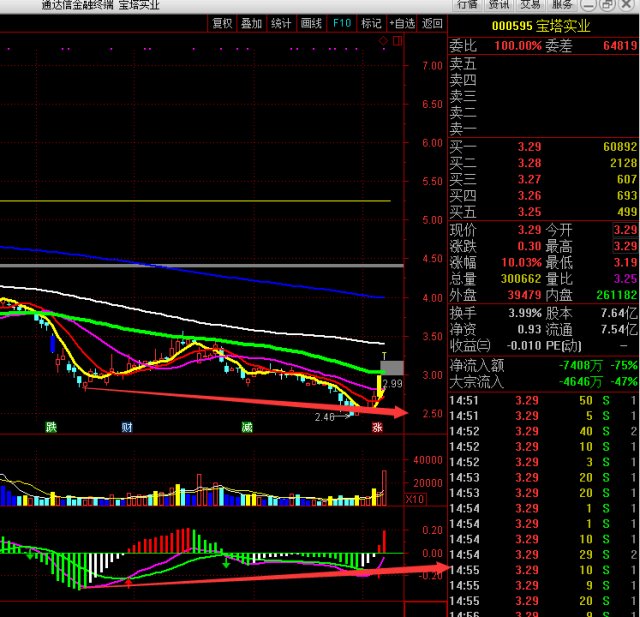Restore the trading terminal window
This screenshot has height=617, width=640.
[607, 4]
